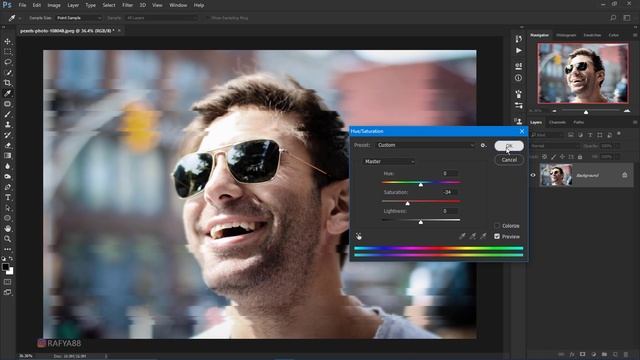Open the Layers panel options menu

[x=635, y=122]
